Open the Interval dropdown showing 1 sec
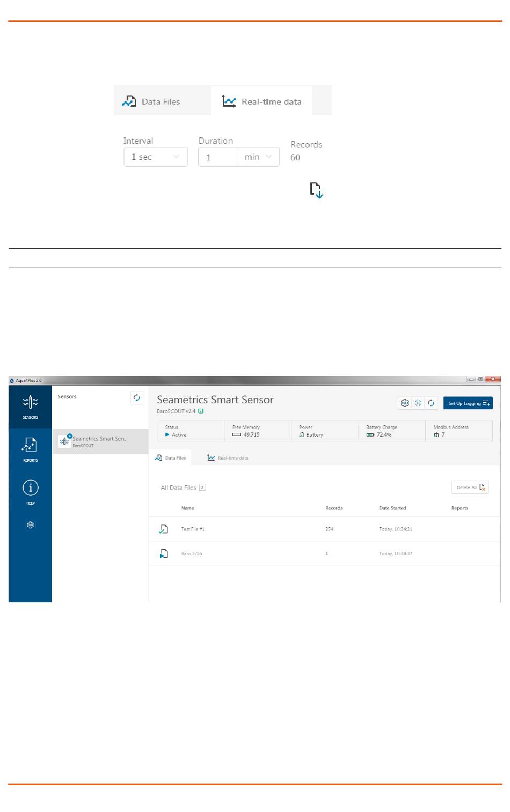The width and height of the screenshot is (510, 812). point(156,157)
